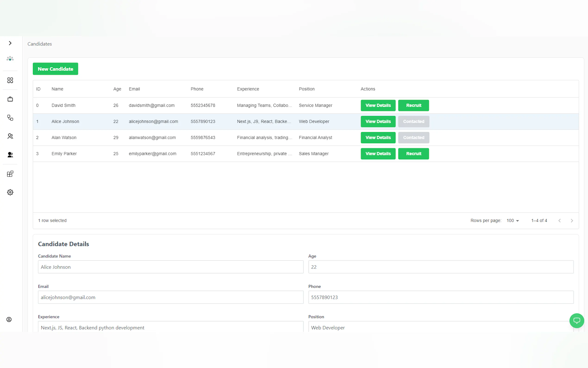Open the workflow nodes icon in sidebar
This screenshot has width=588, height=368.
[x=10, y=118]
